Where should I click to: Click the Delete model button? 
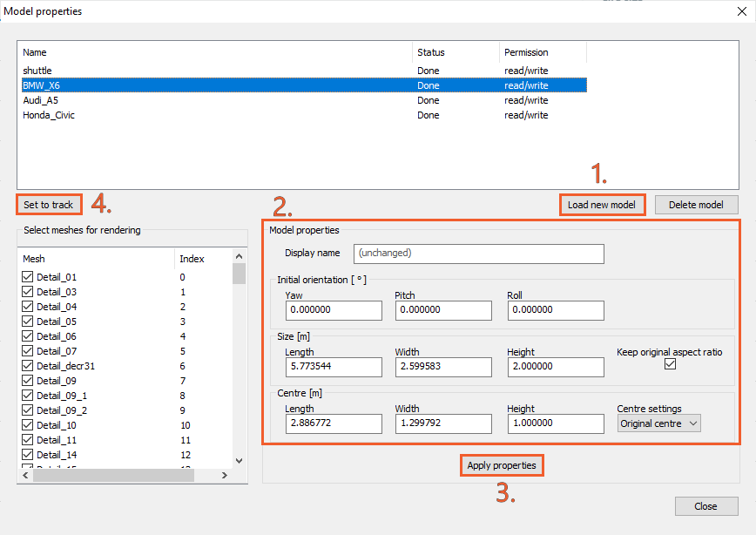tap(696, 205)
